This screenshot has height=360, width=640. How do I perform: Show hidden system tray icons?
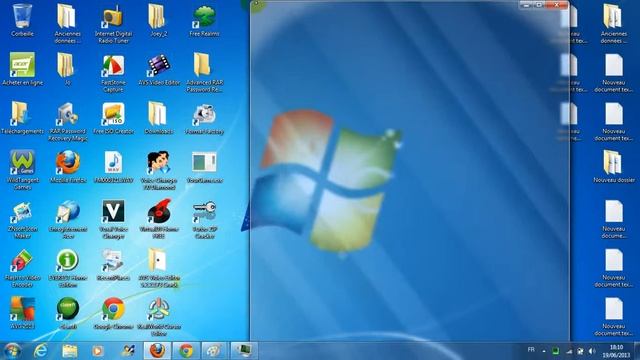click(544, 351)
